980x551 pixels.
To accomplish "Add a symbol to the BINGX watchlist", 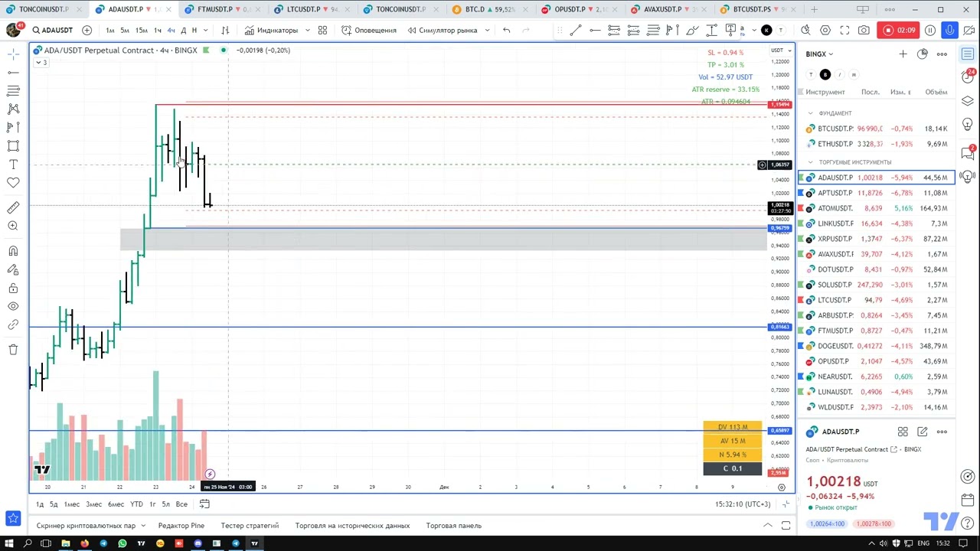I will tap(903, 54).
